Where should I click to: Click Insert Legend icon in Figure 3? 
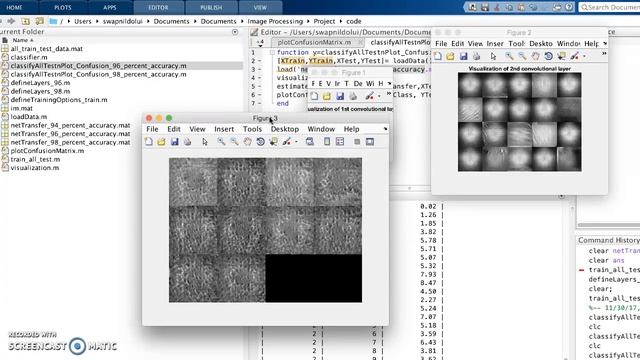point(340,142)
